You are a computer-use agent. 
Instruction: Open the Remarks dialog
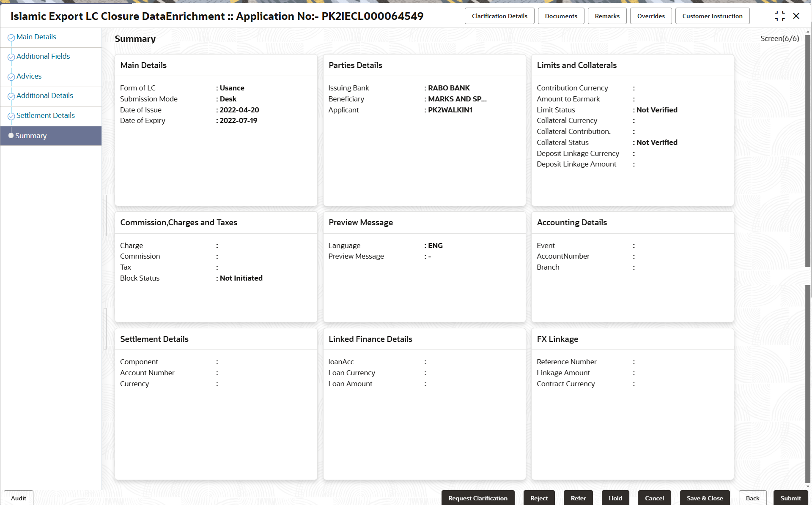coord(607,16)
